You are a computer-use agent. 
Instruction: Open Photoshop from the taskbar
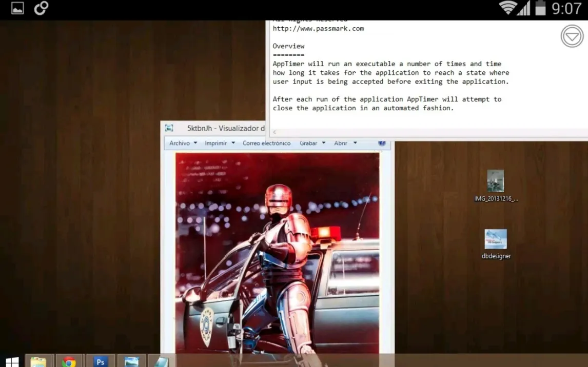tap(100, 361)
